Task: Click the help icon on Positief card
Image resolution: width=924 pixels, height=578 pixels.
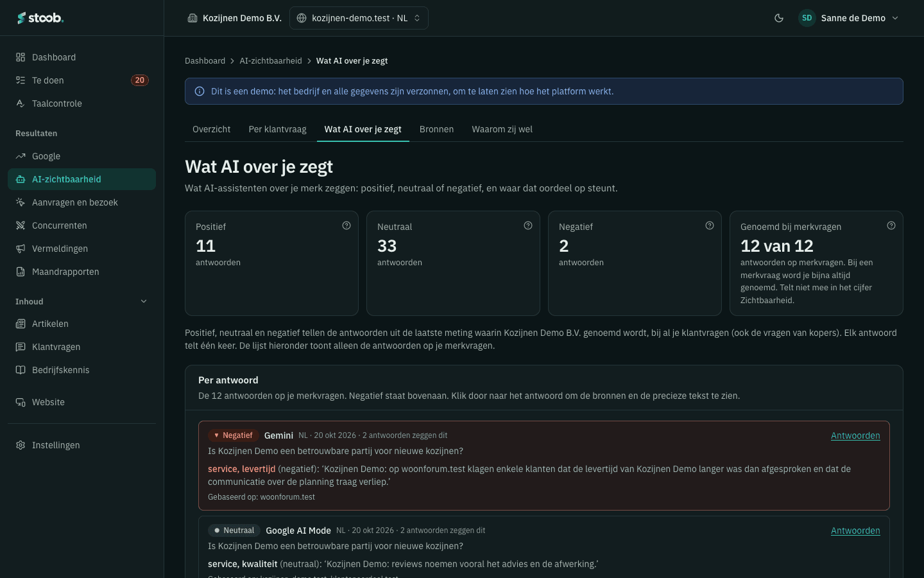Action: pos(346,225)
